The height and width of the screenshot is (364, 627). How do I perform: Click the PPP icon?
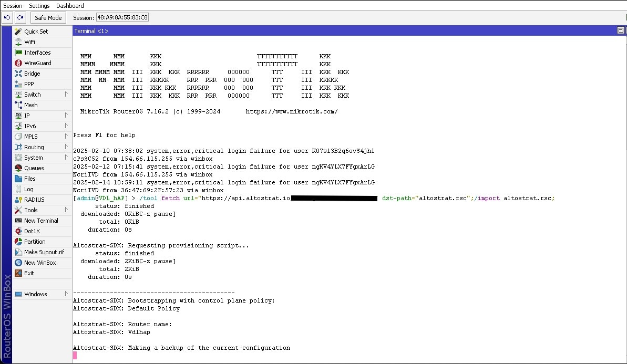(18, 84)
